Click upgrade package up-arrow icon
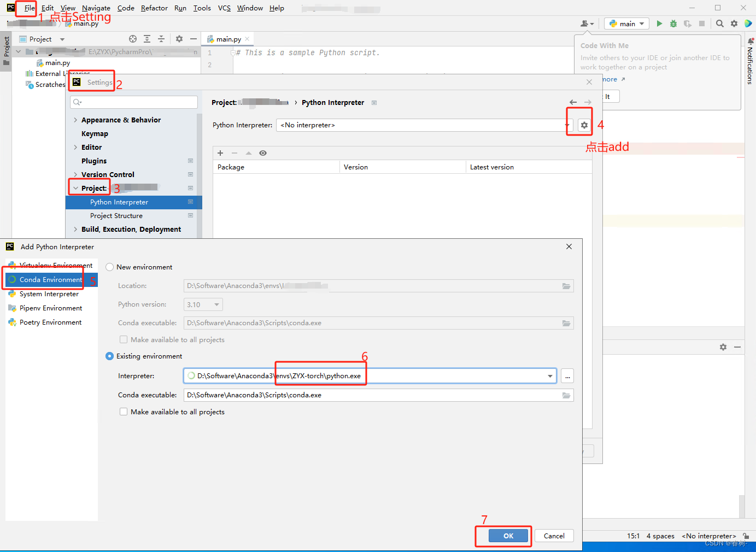The image size is (756, 552). [249, 153]
